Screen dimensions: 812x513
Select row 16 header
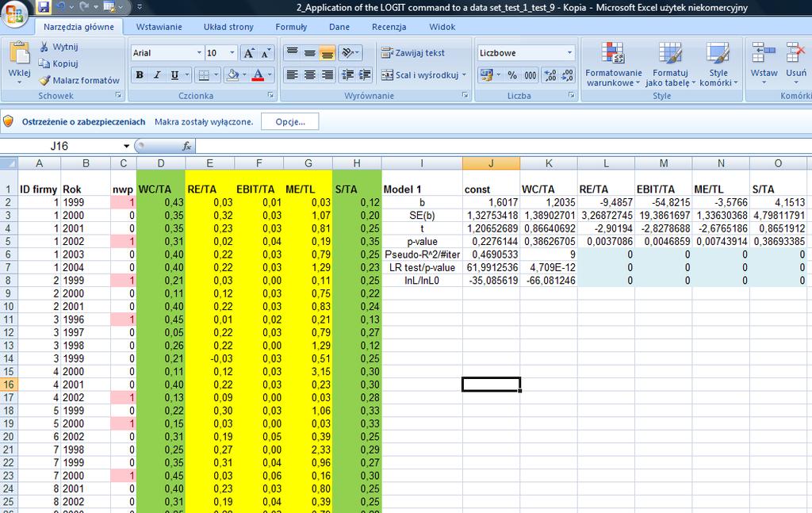pyautogui.click(x=8, y=385)
